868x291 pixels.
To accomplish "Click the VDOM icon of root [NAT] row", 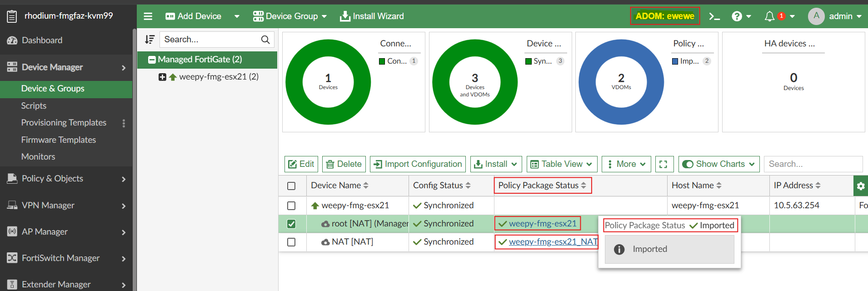I will [x=325, y=224].
